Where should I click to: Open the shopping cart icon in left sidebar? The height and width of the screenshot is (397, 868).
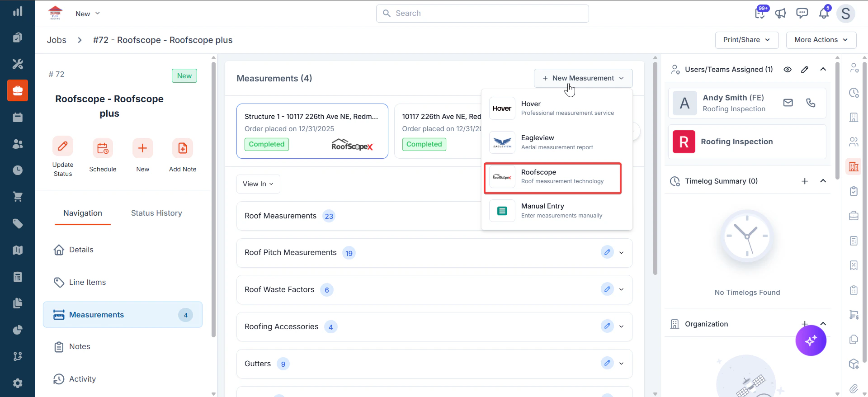click(x=18, y=197)
